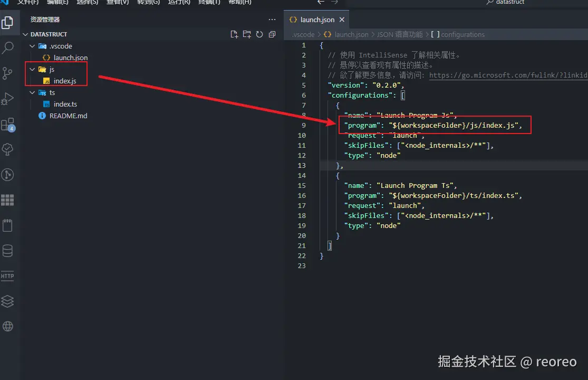Image resolution: width=588 pixels, height=380 pixels.
Task: Collapse the DATASTRUCT root section
Action: click(x=25, y=34)
